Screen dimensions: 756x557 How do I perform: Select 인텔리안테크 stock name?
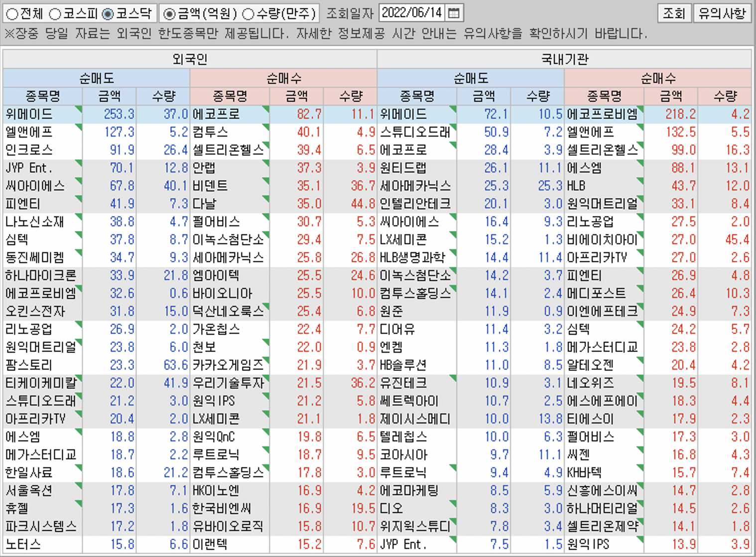415,204
